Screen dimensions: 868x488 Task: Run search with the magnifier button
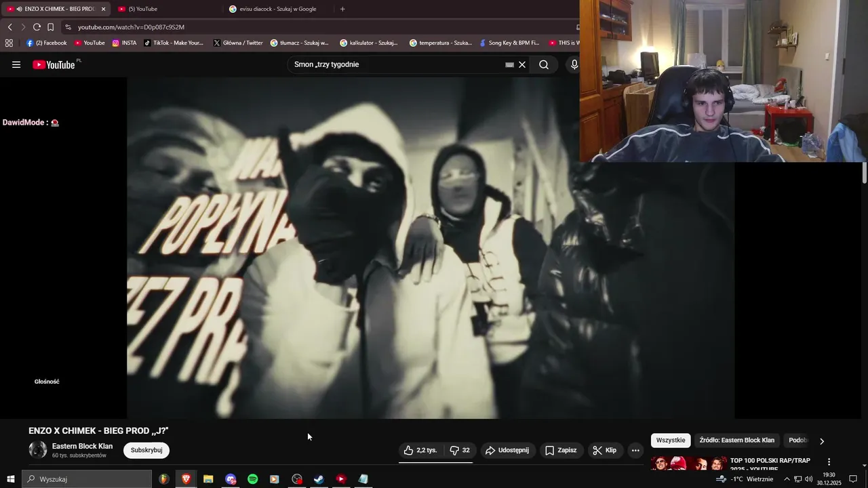[x=544, y=65]
